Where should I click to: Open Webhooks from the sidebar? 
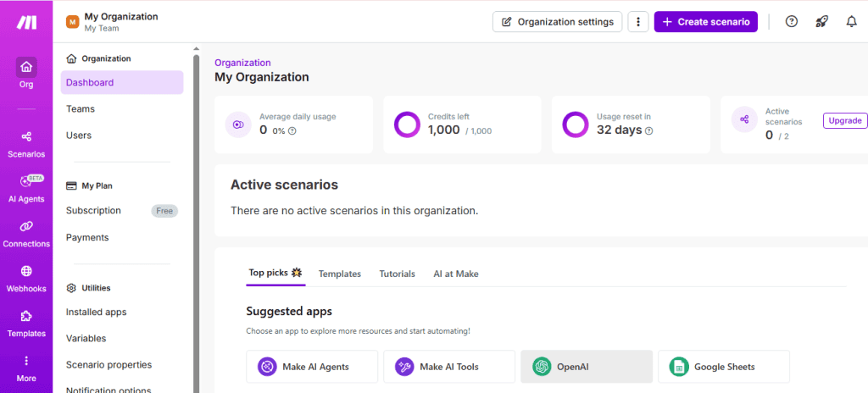26,278
